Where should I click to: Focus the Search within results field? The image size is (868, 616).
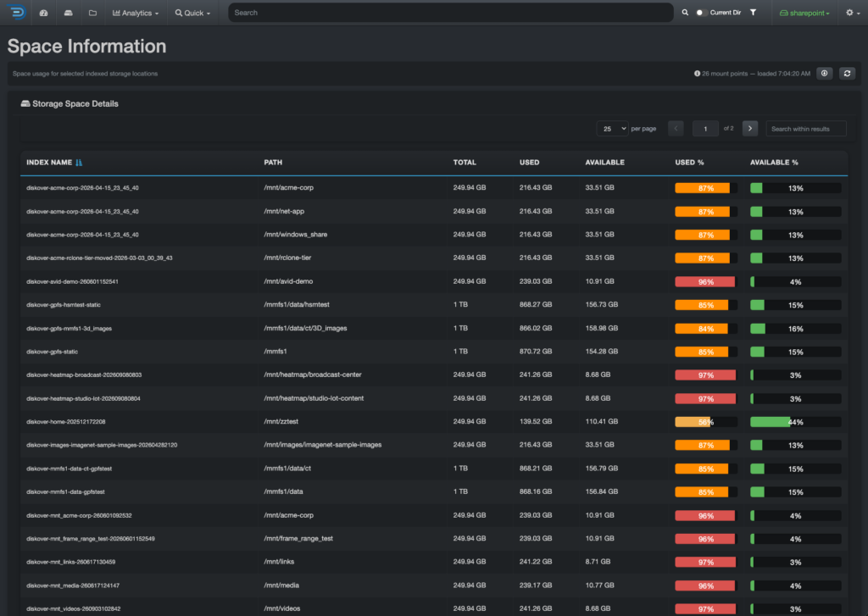point(806,129)
